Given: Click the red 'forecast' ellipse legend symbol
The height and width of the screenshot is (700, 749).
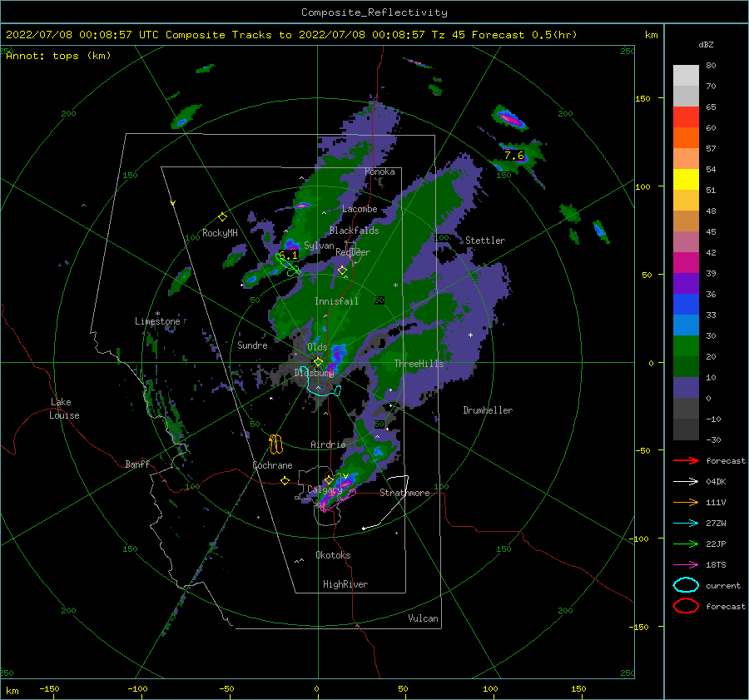Looking at the screenshot, I should (x=686, y=606).
